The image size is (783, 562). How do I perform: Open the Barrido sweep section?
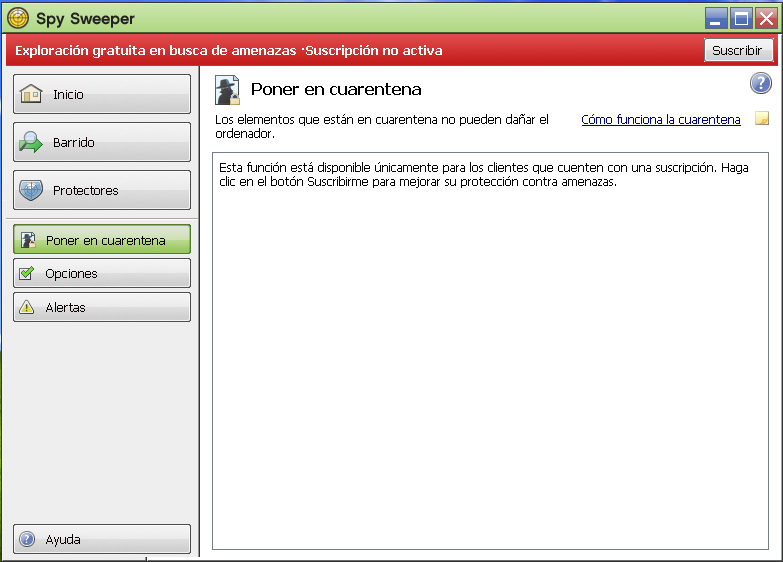102,142
